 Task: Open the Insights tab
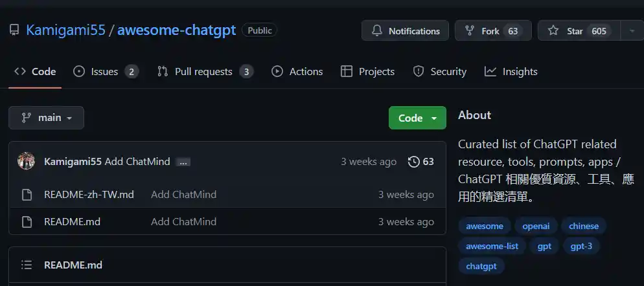tap(511, 72)
